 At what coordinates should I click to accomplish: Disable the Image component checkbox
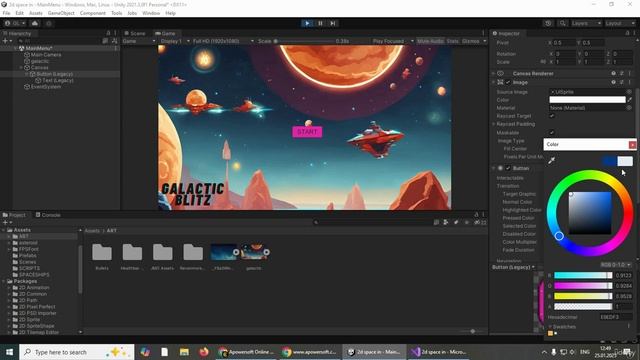[x=508, y=82]
